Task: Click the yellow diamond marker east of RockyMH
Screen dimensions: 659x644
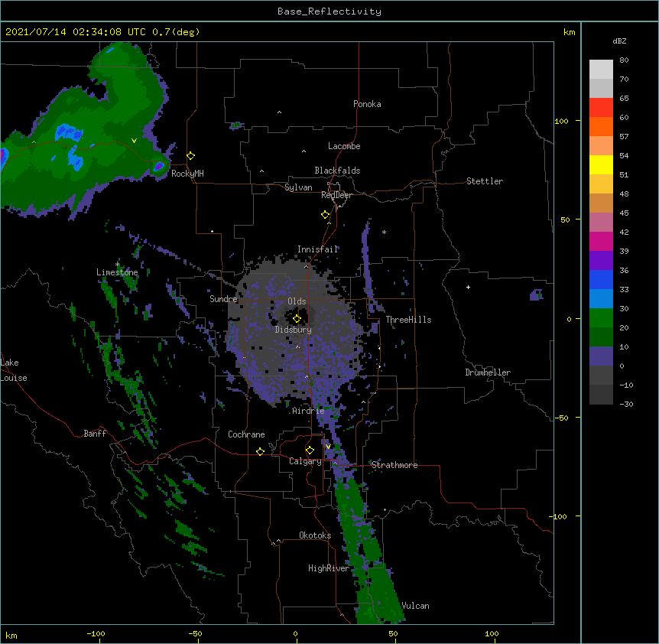Action: point(191,156)
